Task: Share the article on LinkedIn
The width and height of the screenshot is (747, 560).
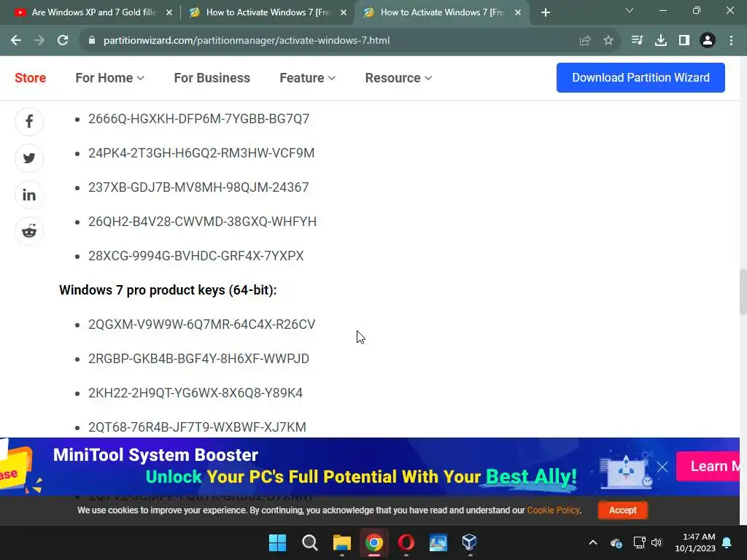Action: pyautogui.click(x=29, y=195)
